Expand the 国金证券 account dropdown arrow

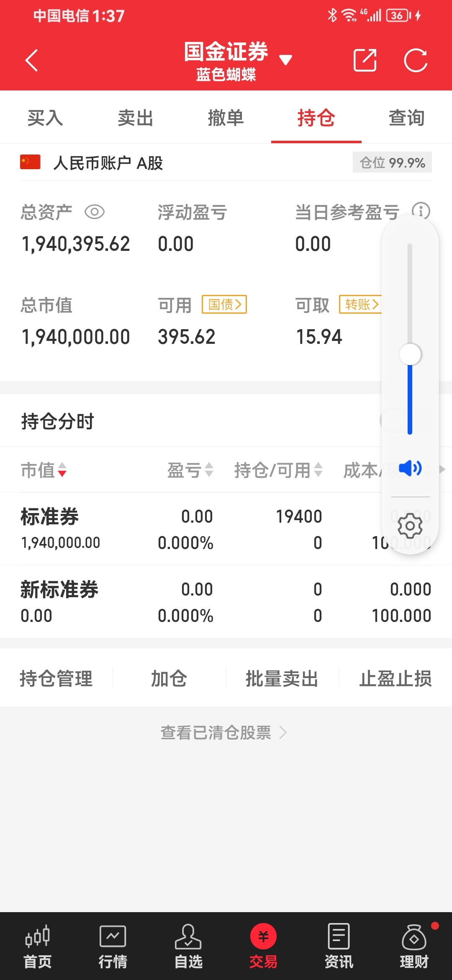[285, 60]
